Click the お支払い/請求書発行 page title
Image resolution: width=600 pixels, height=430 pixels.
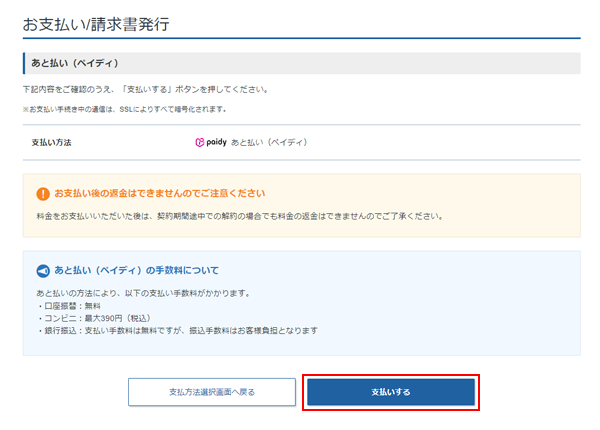(x=96, y=23)
